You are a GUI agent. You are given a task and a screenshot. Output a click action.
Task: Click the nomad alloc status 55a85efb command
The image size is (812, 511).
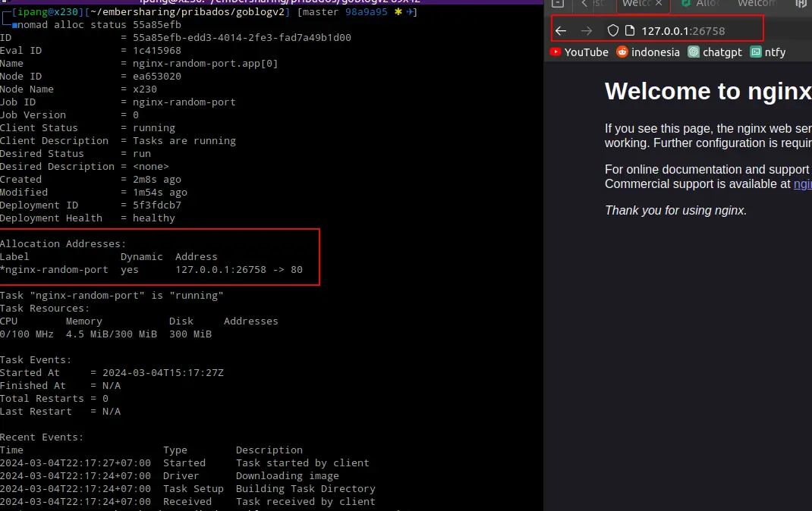point(99,25)
